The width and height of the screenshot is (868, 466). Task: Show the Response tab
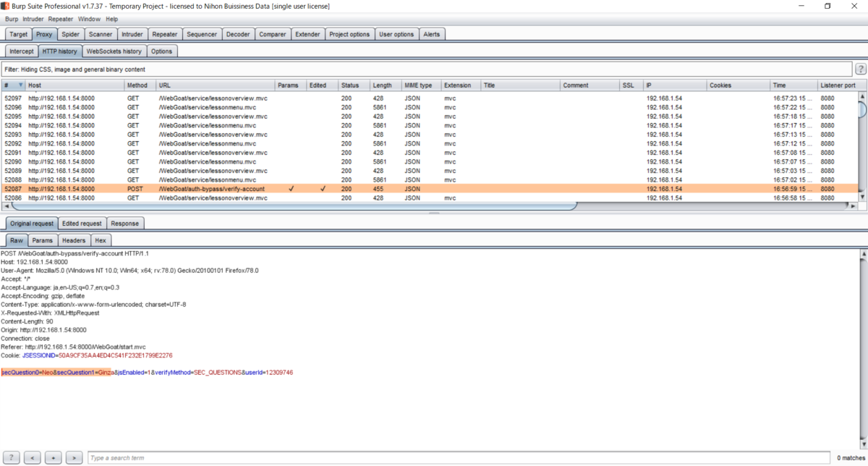pyautogui.click(x=124, y=224)
